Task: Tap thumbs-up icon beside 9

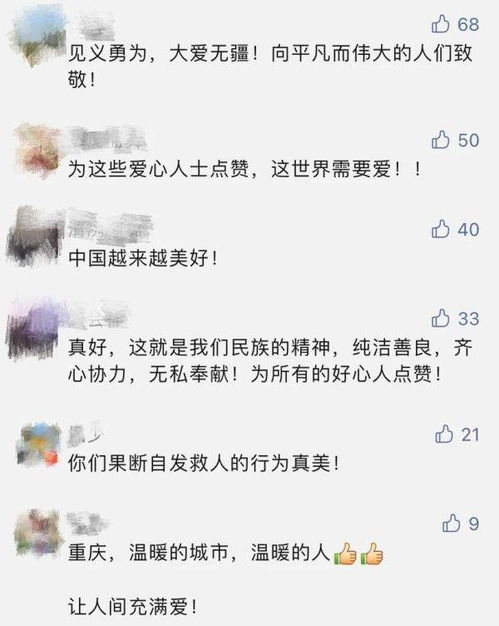Action: click(x=451, y=523)
